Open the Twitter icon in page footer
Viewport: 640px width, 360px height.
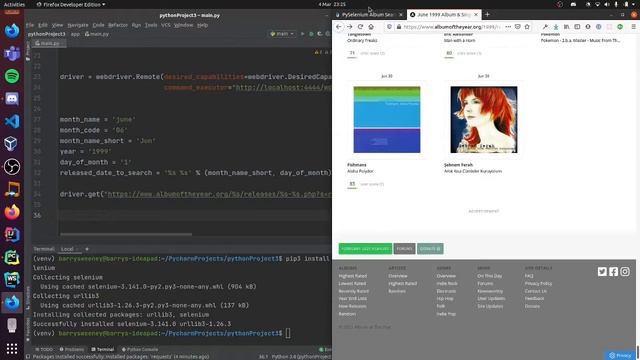click(x=602, y=271)
